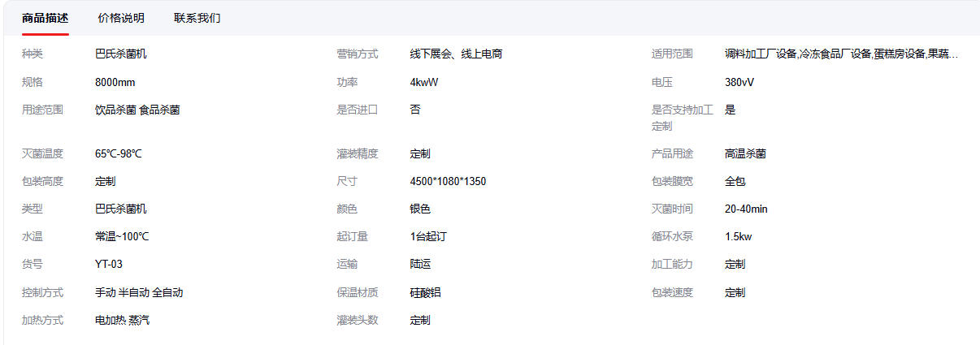Click the 货号 value YT-03

(109, 264)
